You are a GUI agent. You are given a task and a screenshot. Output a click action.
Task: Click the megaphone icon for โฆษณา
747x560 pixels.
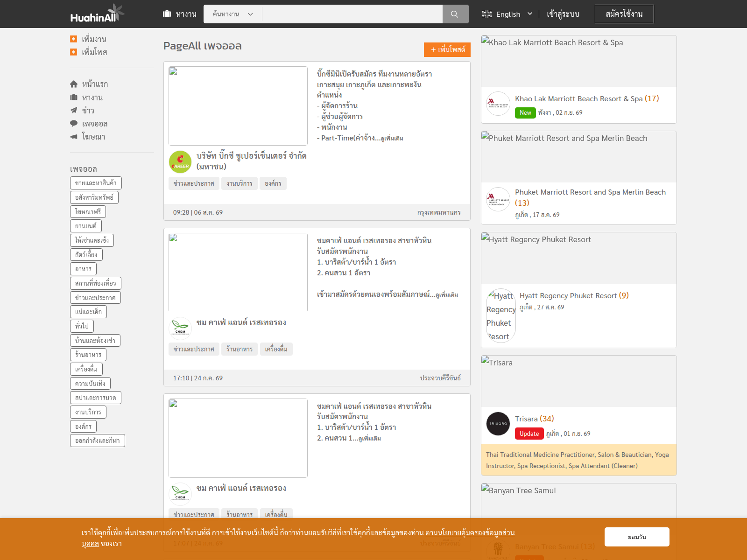pos(74,137)
